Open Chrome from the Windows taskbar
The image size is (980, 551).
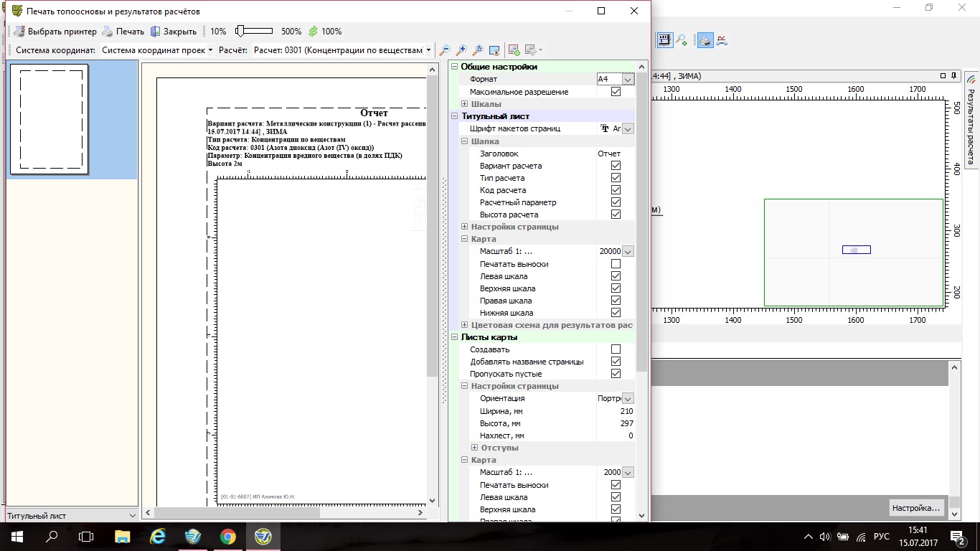[x=227, y=536]
